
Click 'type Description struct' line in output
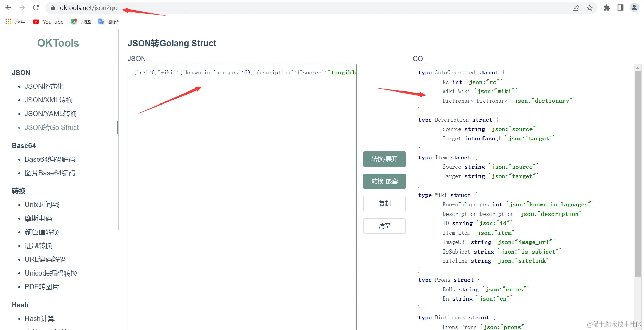tap(458, 120)
